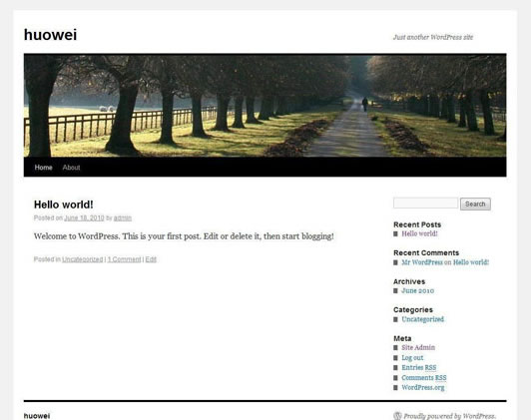Open the About page in the navigation bar
The height and width of the screenshot is (420, 531).
pyautogui.click(x=71, y=168)
